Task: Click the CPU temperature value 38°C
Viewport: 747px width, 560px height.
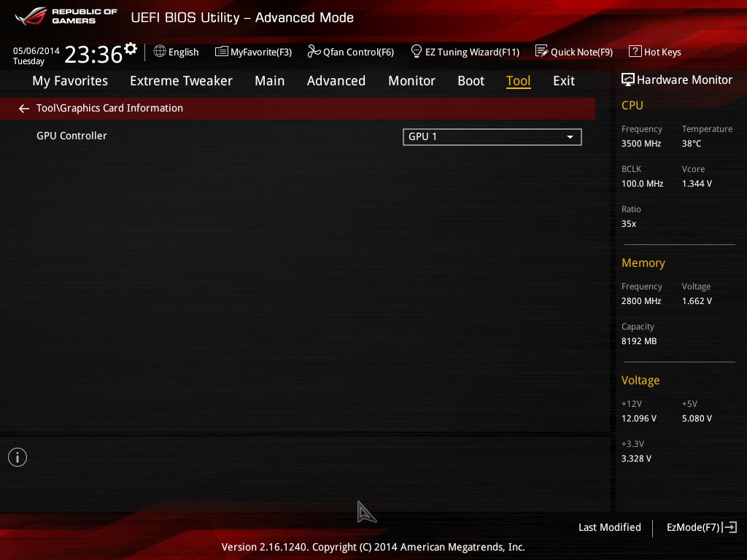Action: [x=692, y=144]
